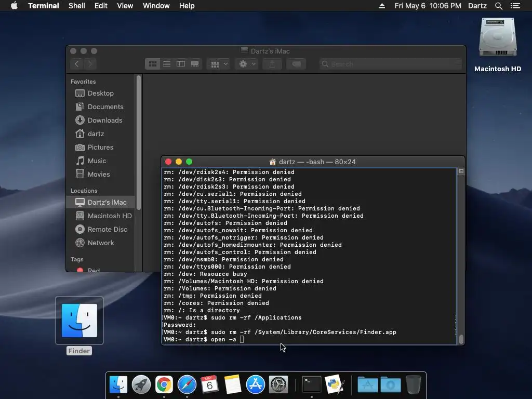Open Applications folder stack in Dock

[368, 384]
